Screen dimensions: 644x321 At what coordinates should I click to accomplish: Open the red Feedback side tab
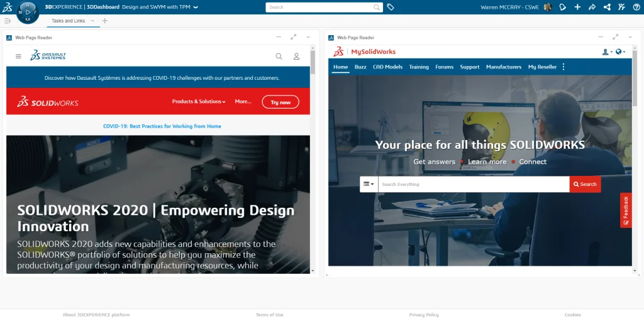pyautogui.click(x=626, y=210)
